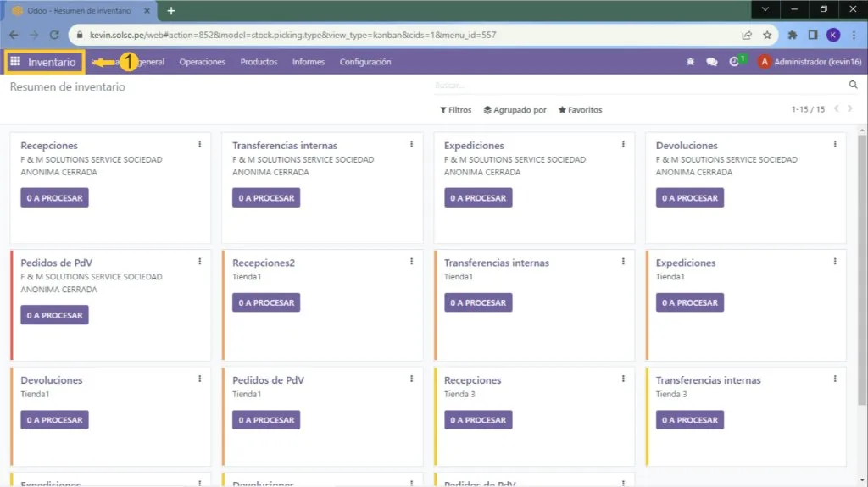
Task: Open options menu of Transferencias internas F & M card
Action: 411,144
